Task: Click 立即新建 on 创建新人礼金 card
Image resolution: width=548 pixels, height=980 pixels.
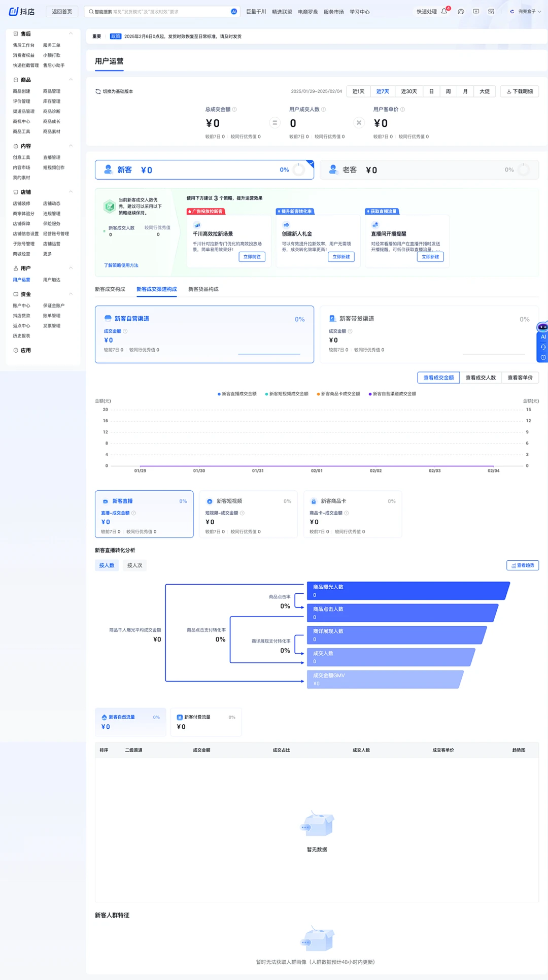Action: (341, 257)
